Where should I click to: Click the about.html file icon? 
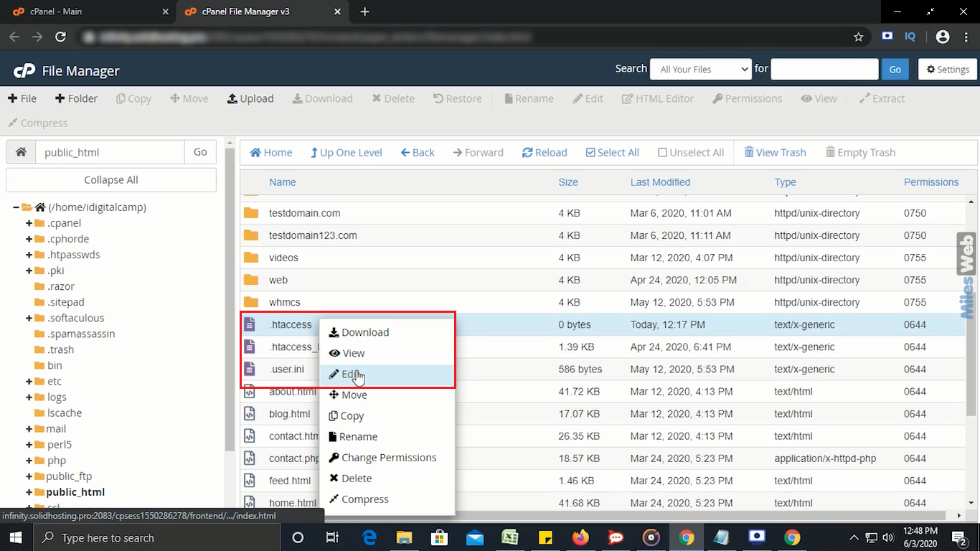pos(250,392)
